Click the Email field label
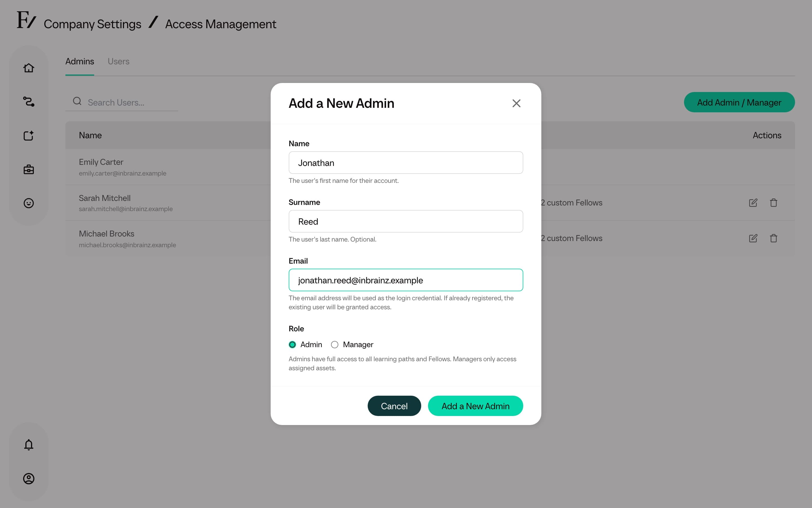The image size is (812, 508). coord(298,261)
